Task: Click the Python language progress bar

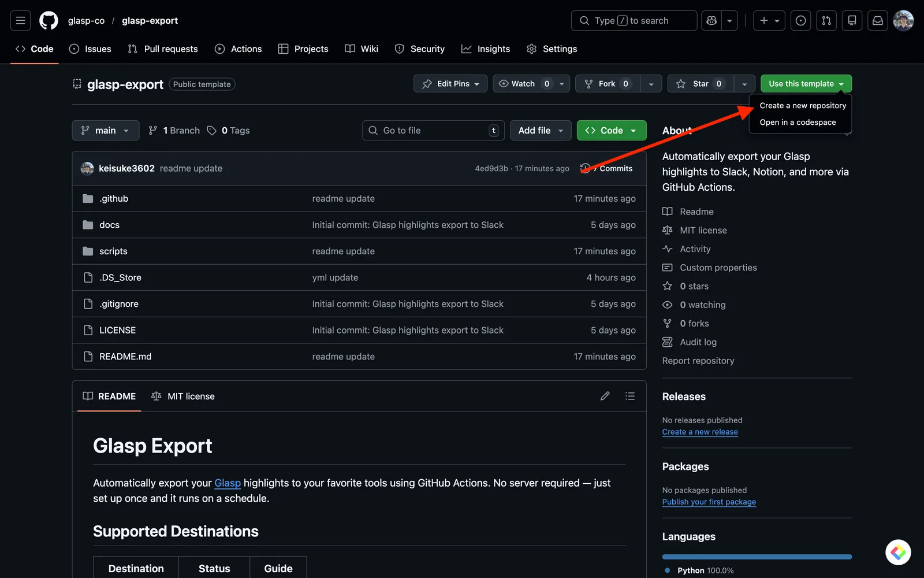Action: [757, 557]
